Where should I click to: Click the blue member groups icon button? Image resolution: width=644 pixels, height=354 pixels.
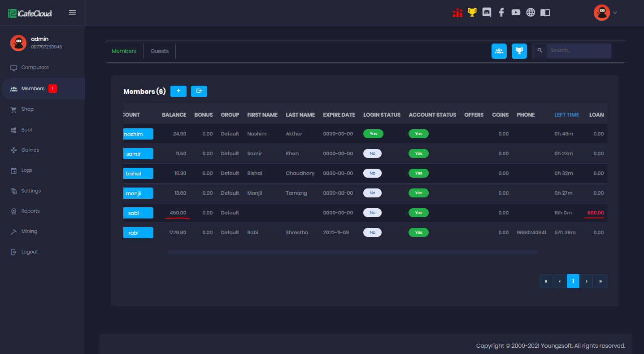(x=499, y=51)
